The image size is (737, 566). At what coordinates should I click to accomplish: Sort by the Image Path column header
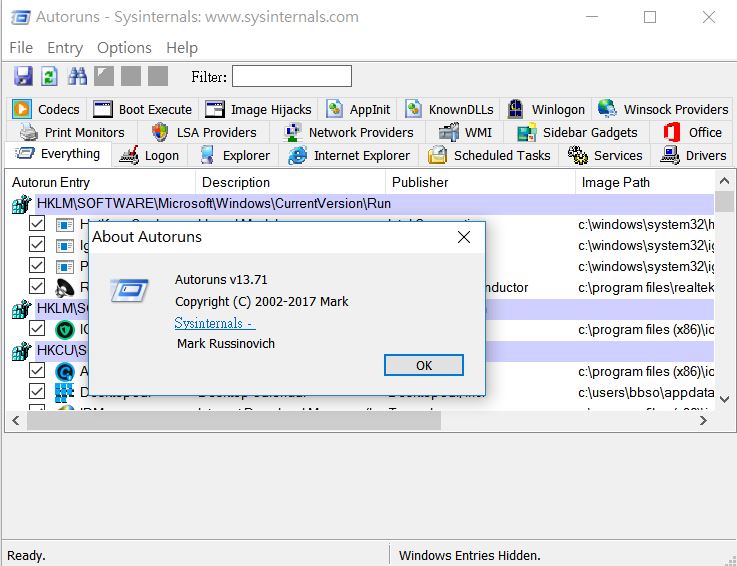tap(645, 182)
